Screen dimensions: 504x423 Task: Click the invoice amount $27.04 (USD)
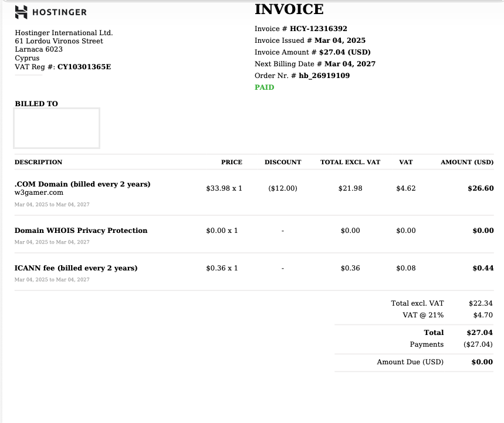tap(344, 52)
